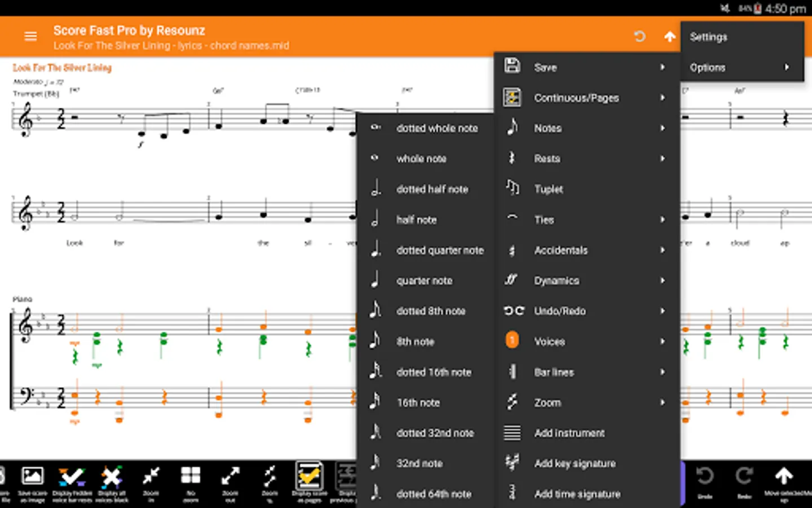812x508 pixels.
Task: Click the No zoom grid icon
Action: pos(191,477)
